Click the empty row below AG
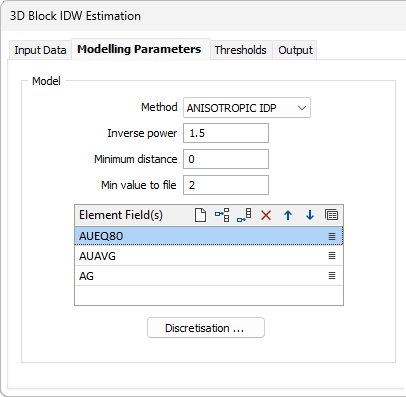 point(209,295)
